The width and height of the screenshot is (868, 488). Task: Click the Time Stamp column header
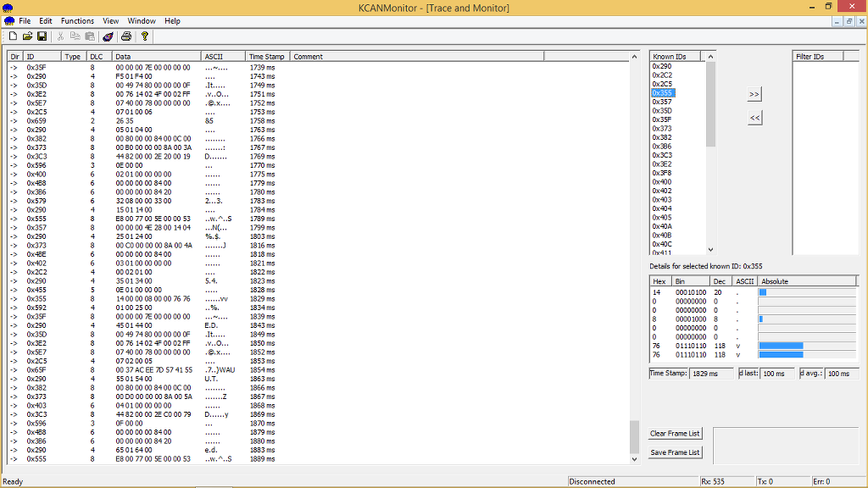267,57
